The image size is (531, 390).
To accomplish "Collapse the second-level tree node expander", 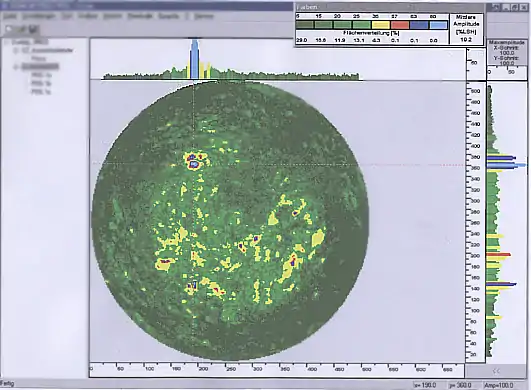I will pyautogui.click(x=16, y=50).
